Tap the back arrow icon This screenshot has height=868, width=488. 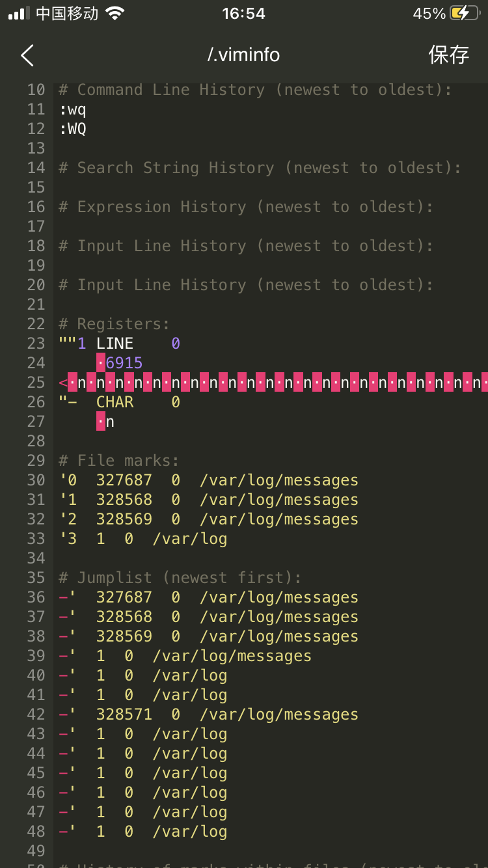(x=27, y=55)
